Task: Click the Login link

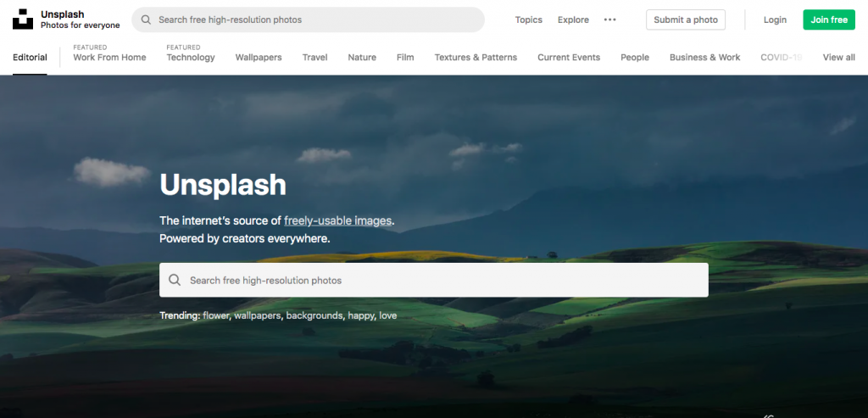Action: coord(775,20)
